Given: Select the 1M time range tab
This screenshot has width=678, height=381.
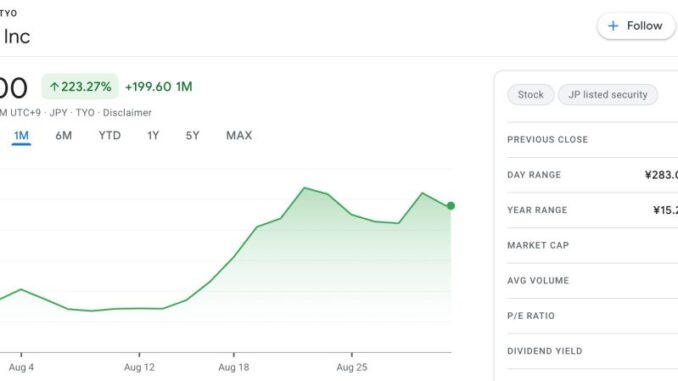Looking at the screenshot, I should (x=21, y=136).
